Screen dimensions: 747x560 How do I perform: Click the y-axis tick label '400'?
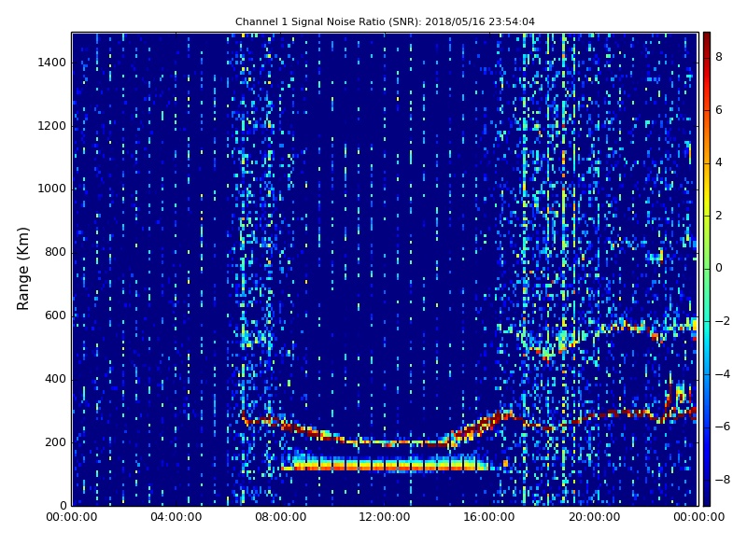point(55,379)
